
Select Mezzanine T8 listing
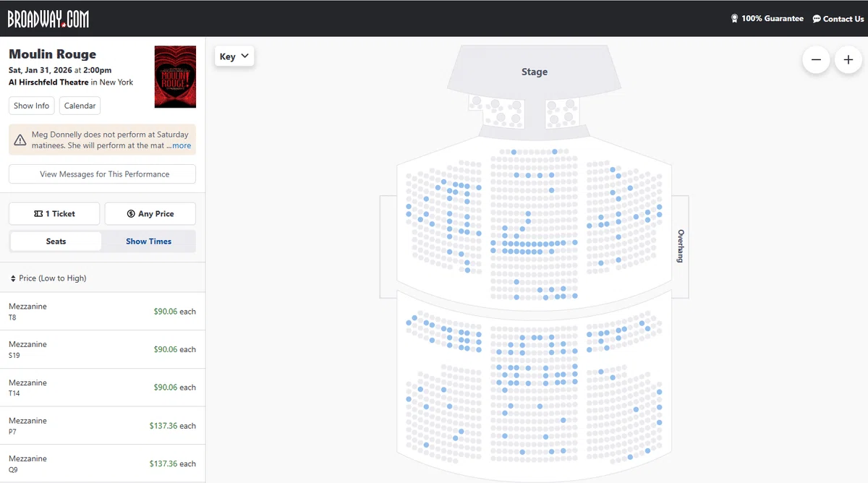point(103,312)
